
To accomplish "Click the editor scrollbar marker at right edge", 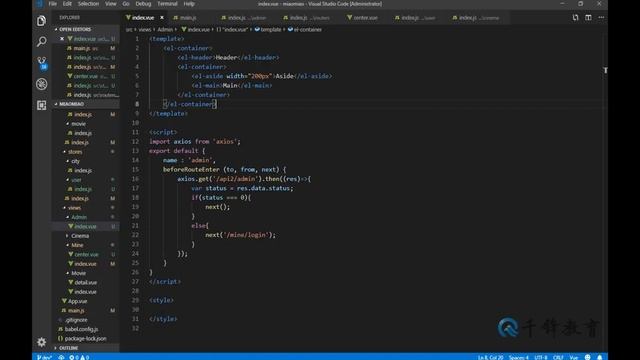I will 605,70.
